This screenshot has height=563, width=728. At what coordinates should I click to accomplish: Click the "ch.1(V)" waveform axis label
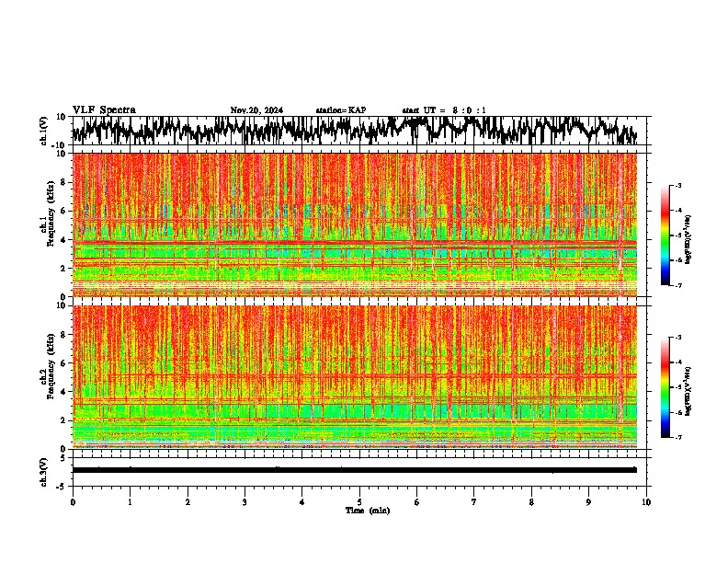click(x=44, y=131)
